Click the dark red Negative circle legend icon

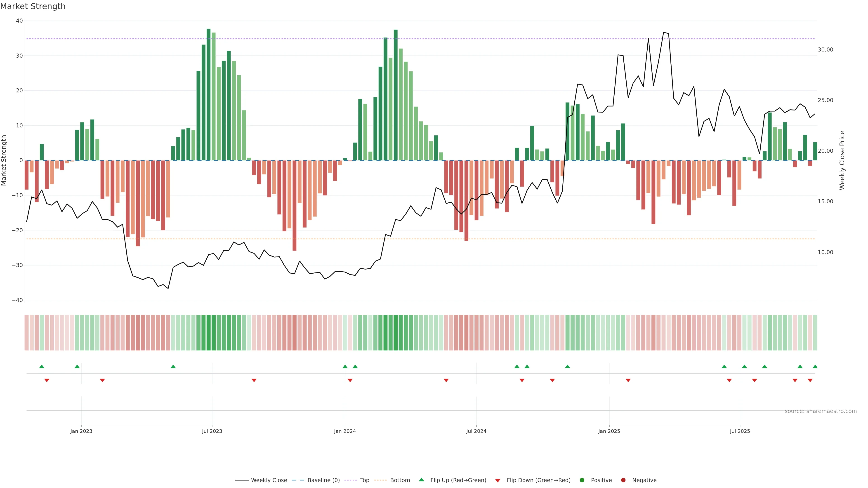[623, 480]
